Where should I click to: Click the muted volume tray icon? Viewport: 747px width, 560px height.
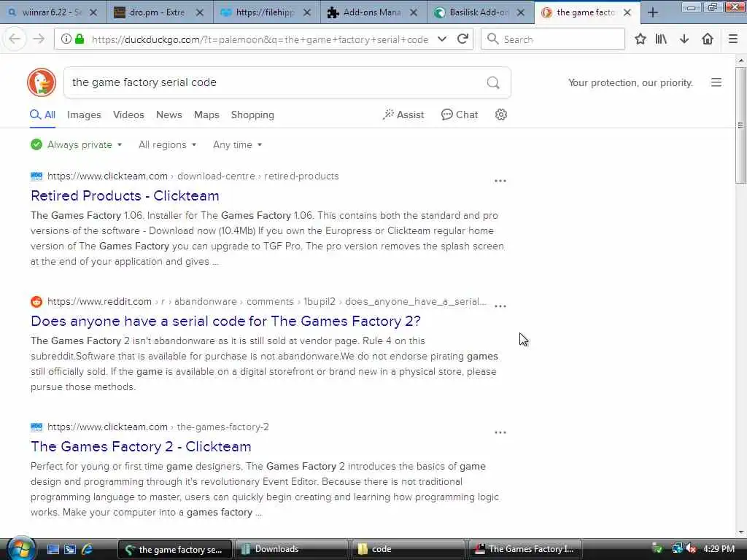coord(692,549)
